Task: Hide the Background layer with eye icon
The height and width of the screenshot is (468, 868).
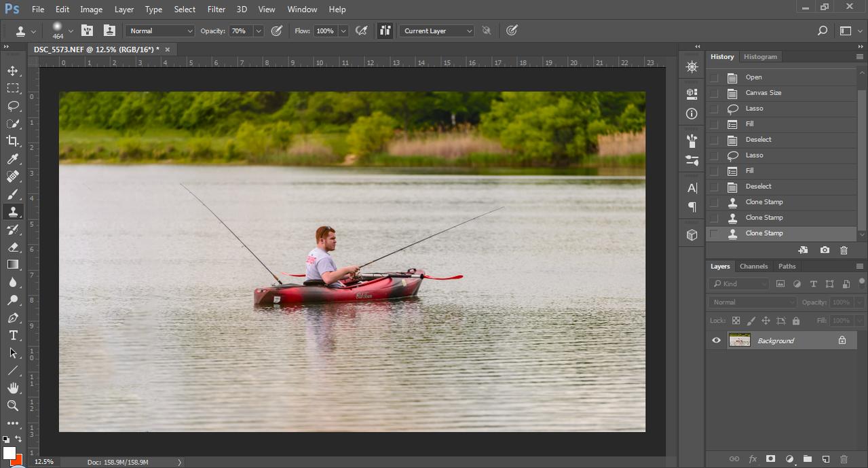Action: point(716,340)
